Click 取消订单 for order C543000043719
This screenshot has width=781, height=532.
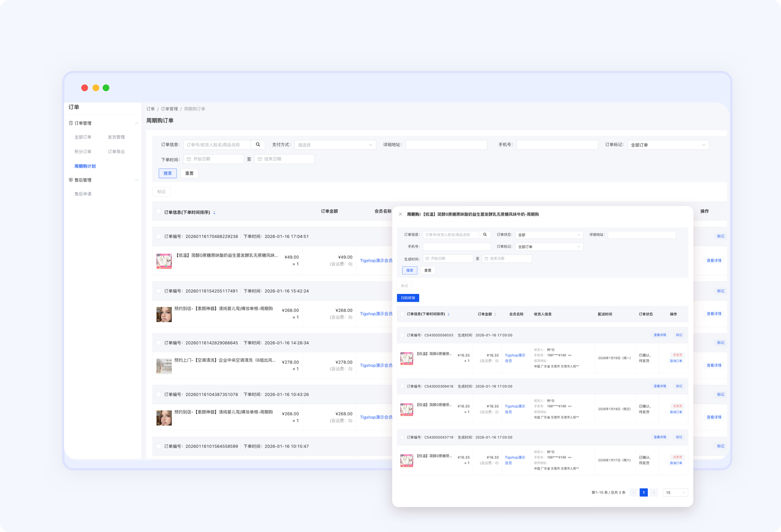[x=676, y=463]
